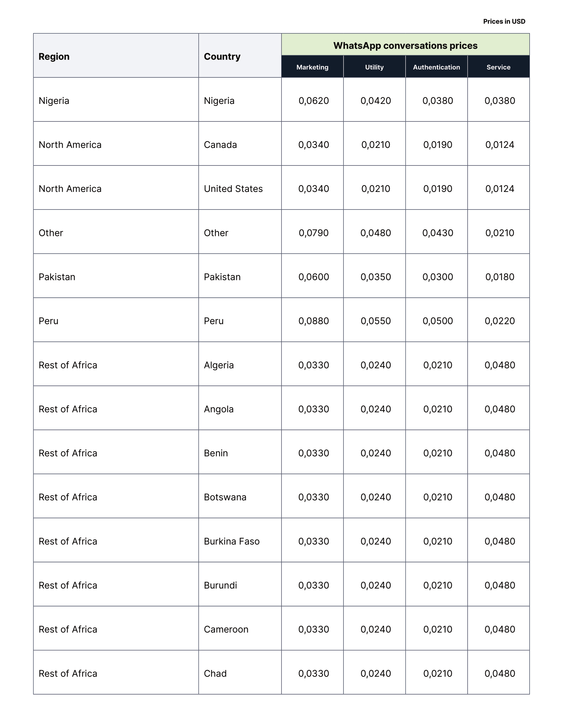Screen dimensions: 563x728
Task: Select the United States country cell
Action: (233, 189)
